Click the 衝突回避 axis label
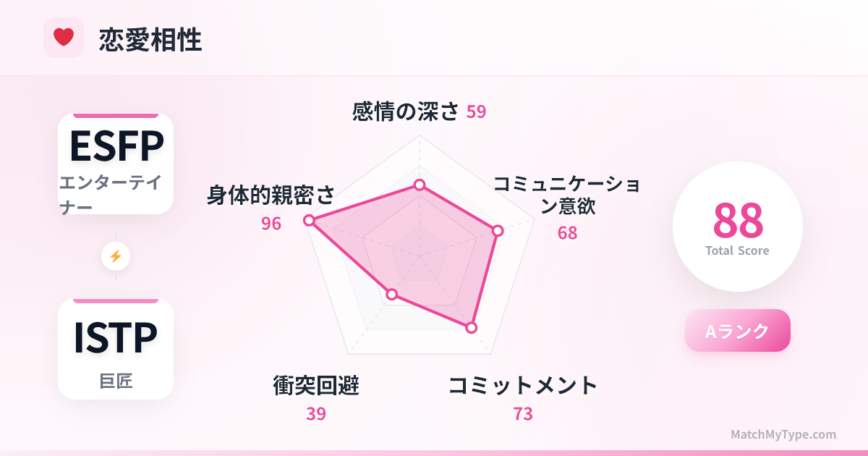 pyautogui.click(x=316, y=385)
